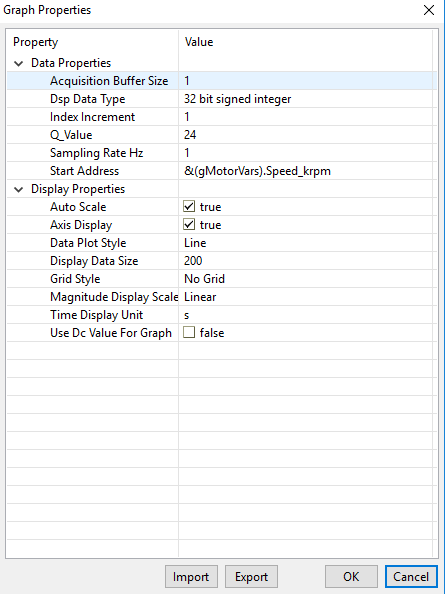Edit the Display Data Size value 200

tap(308, 261)
